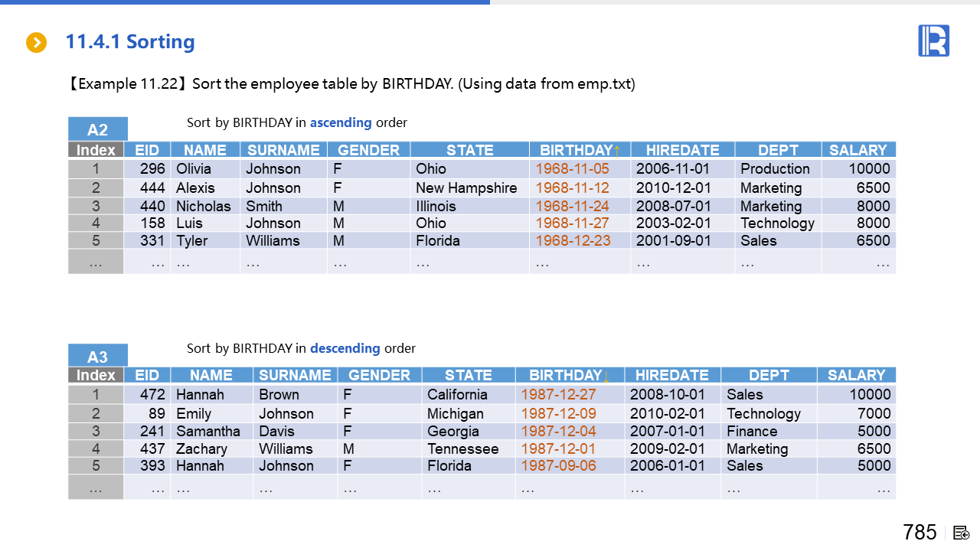Click the slide list icon beside page 785

click(962, 533)
